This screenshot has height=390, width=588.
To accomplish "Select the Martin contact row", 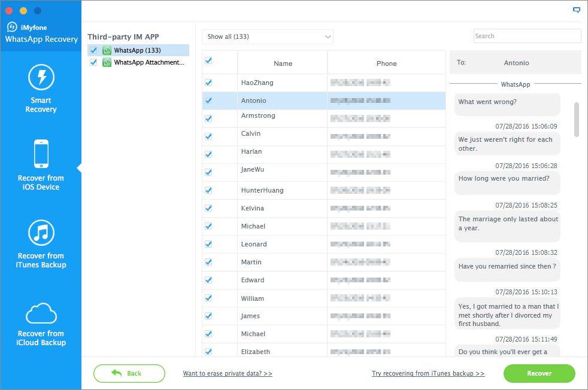I will [323, 262].
